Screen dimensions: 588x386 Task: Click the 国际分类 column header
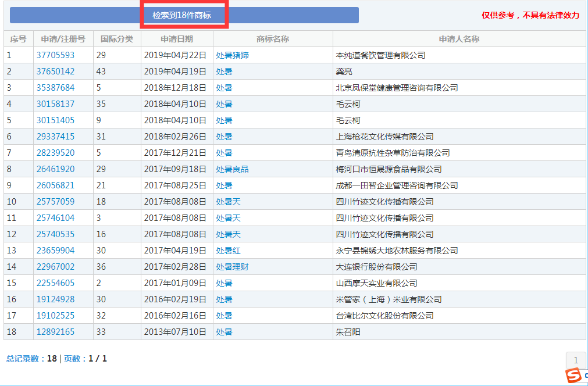[x=117, y=39]
